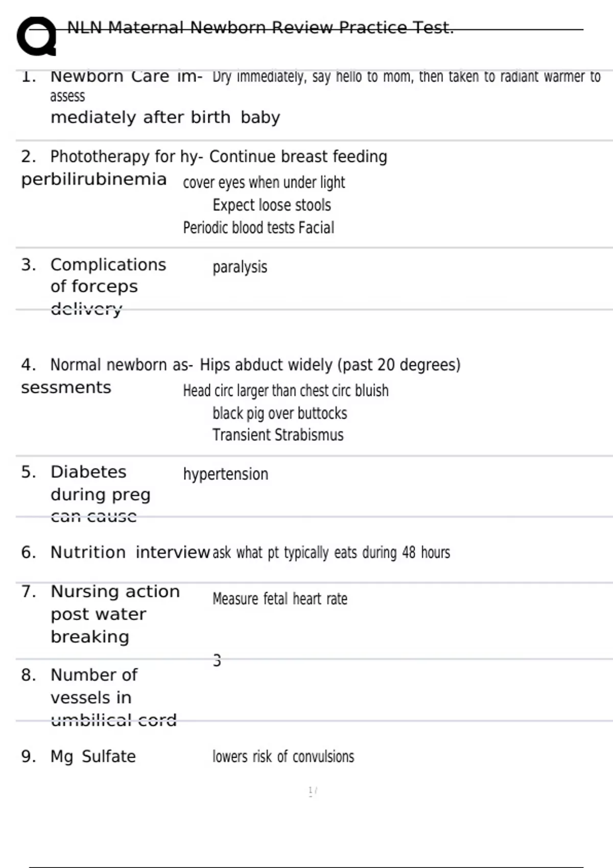Select the answer hypertension
Image resolution: width=613 pixels, height=868 pixels.
point(225,474)
